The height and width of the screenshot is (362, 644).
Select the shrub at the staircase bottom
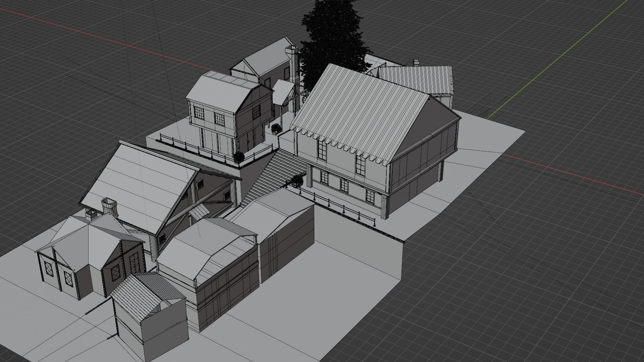pyautogui.click(x=297, y=181)
